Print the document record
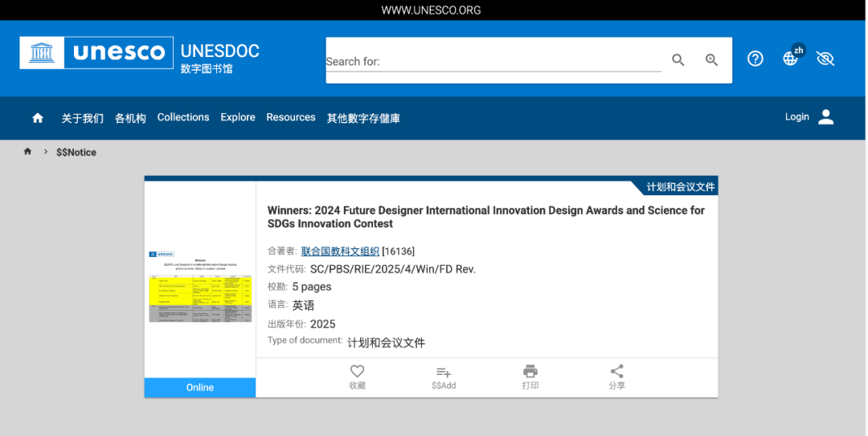 [x=530, y=372]
